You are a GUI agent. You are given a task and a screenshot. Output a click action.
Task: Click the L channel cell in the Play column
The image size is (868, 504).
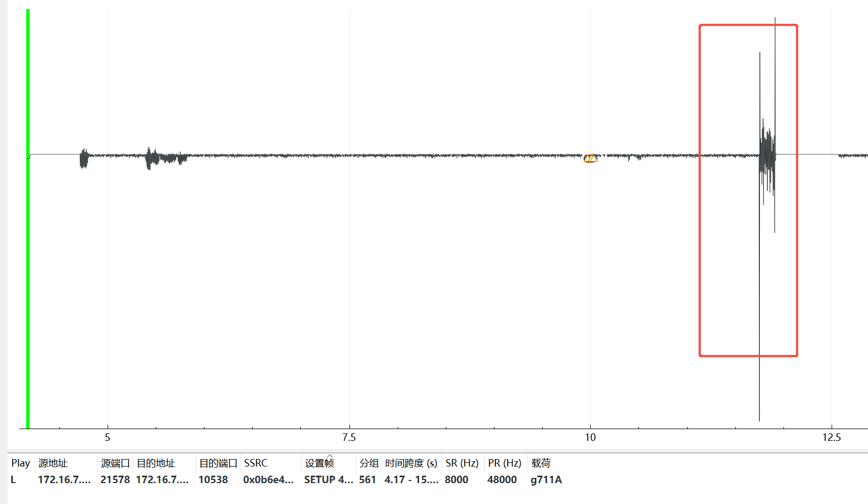coord(13,480)
